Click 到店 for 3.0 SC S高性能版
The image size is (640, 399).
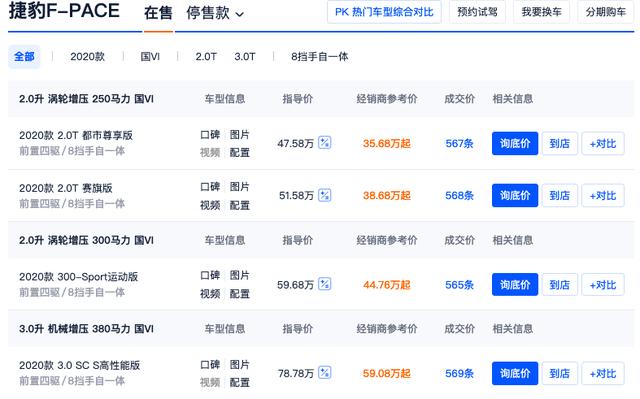tap(560, 373)
